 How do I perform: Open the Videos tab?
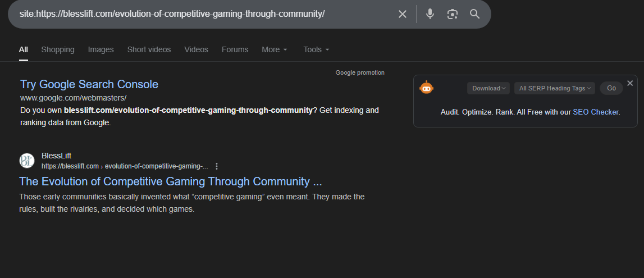[x=197, y=49]
